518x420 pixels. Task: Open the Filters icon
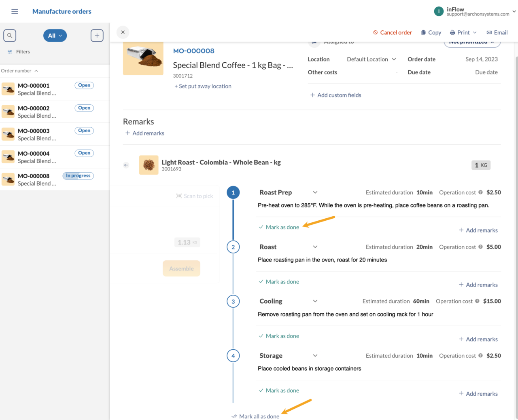pos(10,52)
